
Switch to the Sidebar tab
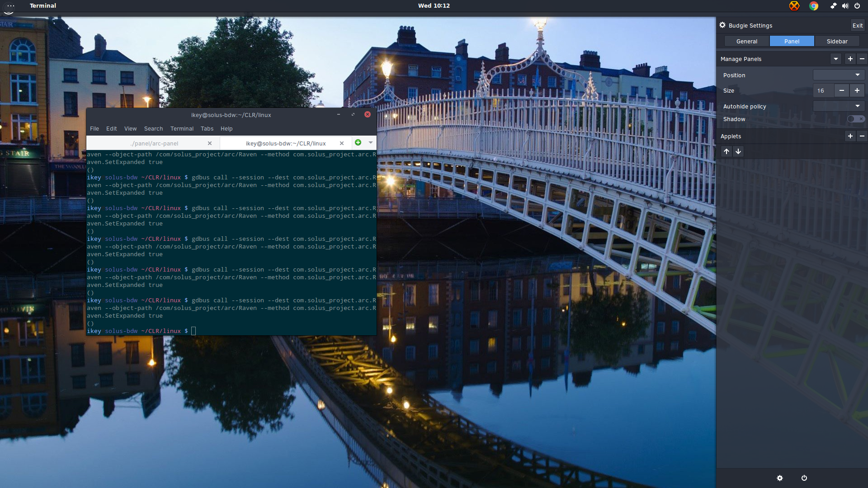(837, 41)
